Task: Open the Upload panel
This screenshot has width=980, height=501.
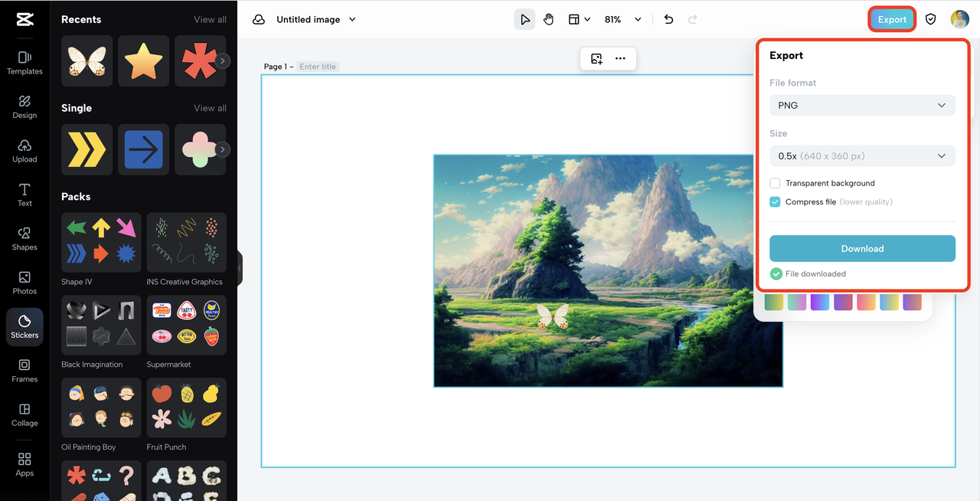Action: pos(24,152)
